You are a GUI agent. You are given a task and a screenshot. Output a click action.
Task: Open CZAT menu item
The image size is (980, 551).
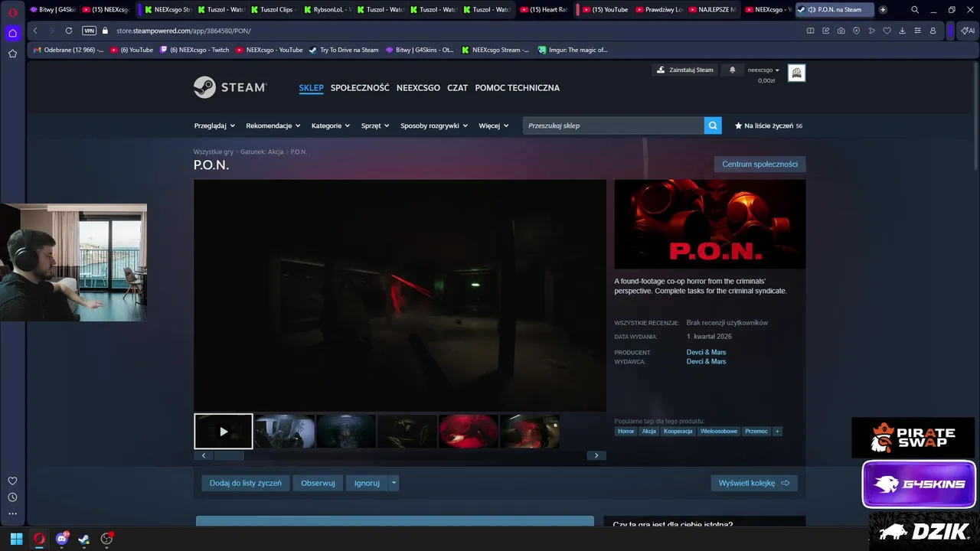click(457, 88)
